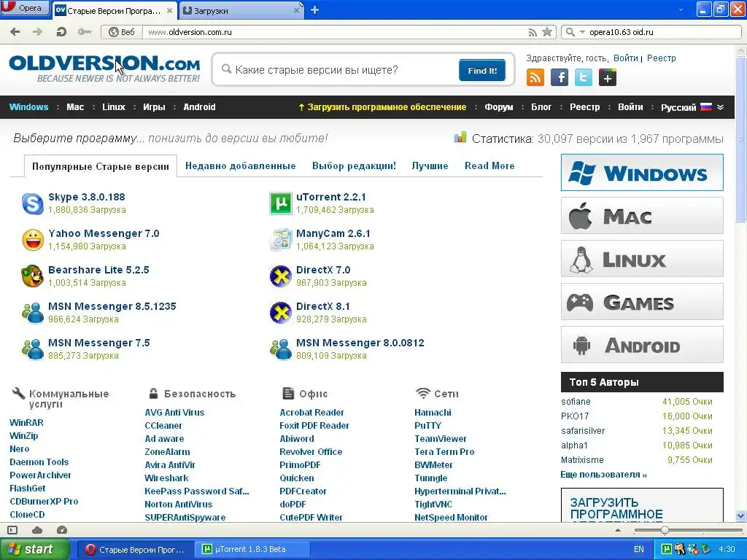This screenshot has height=560, width=747.
Task: Open the uTorrent tray icon
Action: (x=667, y=549)
